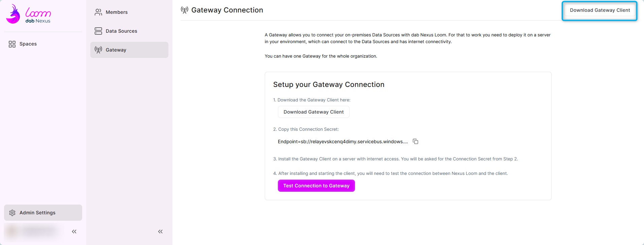Click the Members people icon
The image size is (644, 245).
(x=98, y=12)
